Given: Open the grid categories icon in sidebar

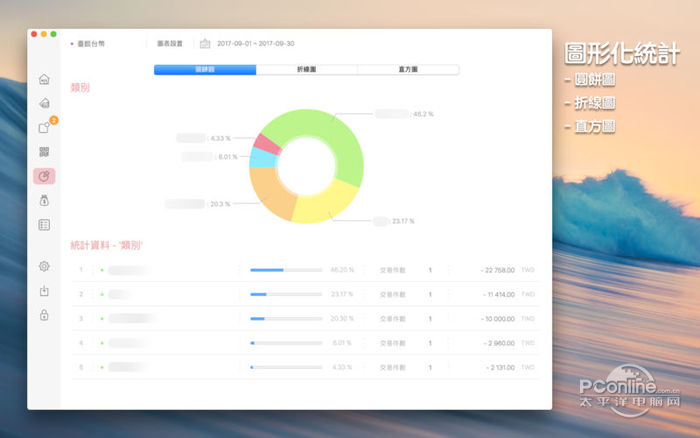Looking at the screenshot, I should coord(44,152).
